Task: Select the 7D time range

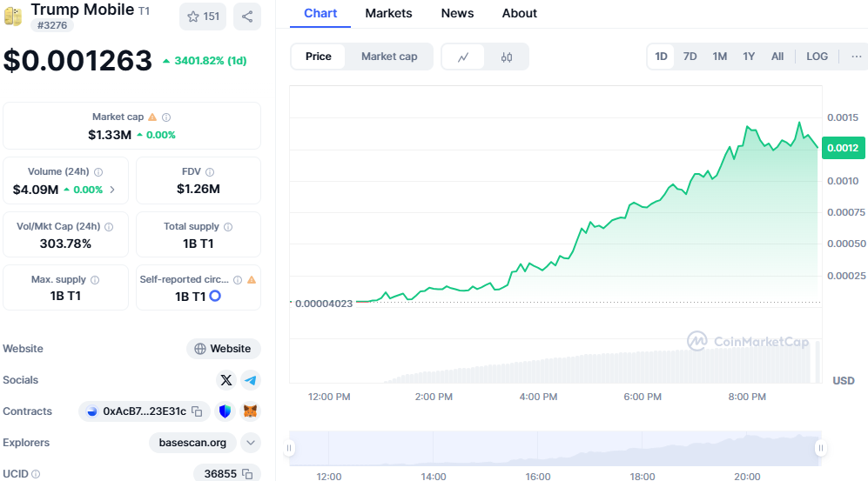Action: pyautogui.click(x=690, y=57)
